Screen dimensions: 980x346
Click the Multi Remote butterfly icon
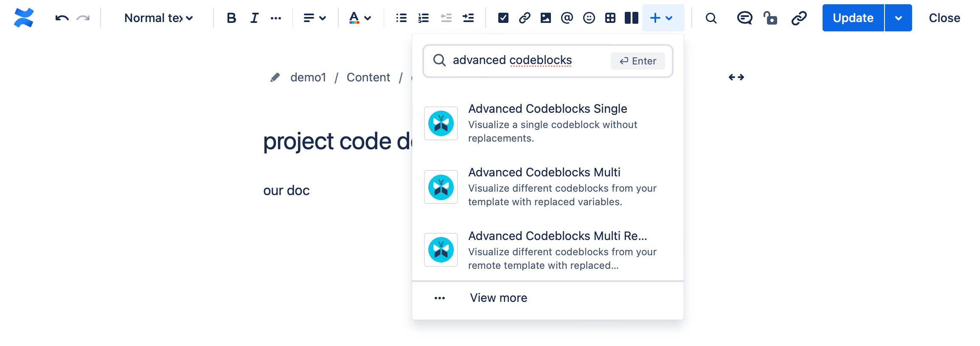pos(441,250)
